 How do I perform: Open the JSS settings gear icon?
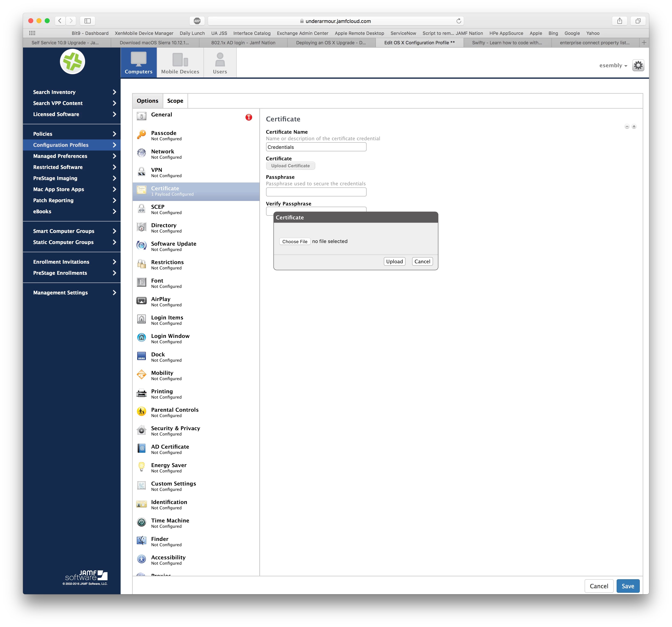pos(638,65)
